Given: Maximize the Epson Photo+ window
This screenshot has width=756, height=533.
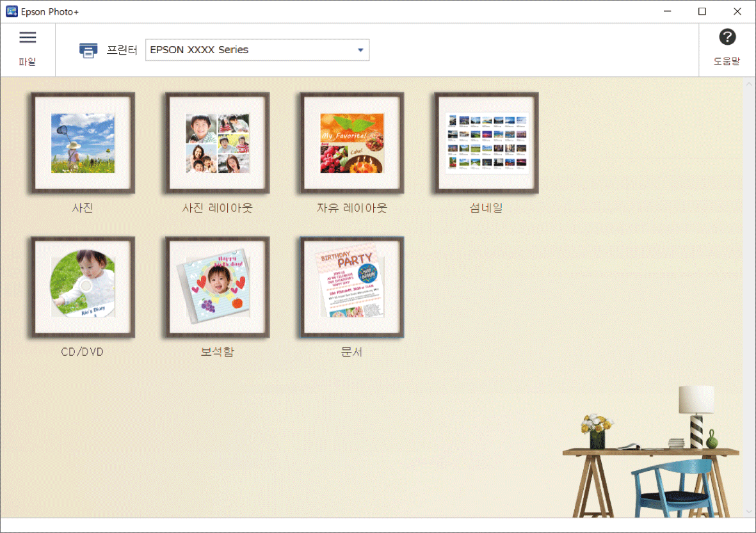Looking at the screenshot, I should (702, 12).
